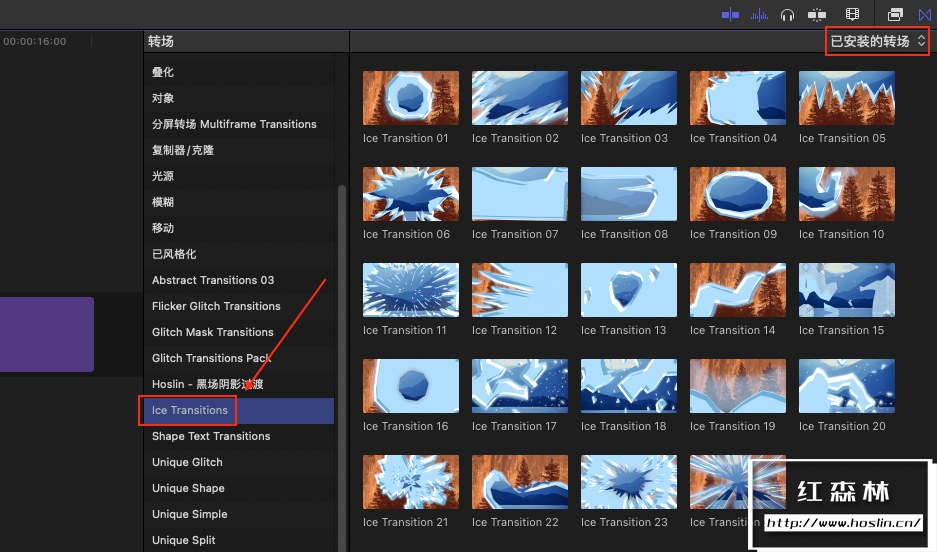Image resolution: width=937 pixels, height=552 pixels.
Task: Show the Effects browser icon
Action: (x=896, y=14)
